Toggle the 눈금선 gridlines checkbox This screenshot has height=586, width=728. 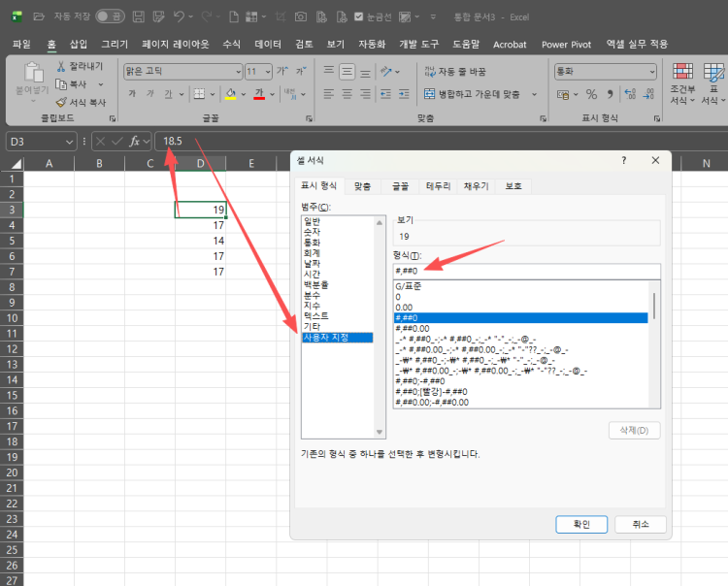click(x=359, y=16)
